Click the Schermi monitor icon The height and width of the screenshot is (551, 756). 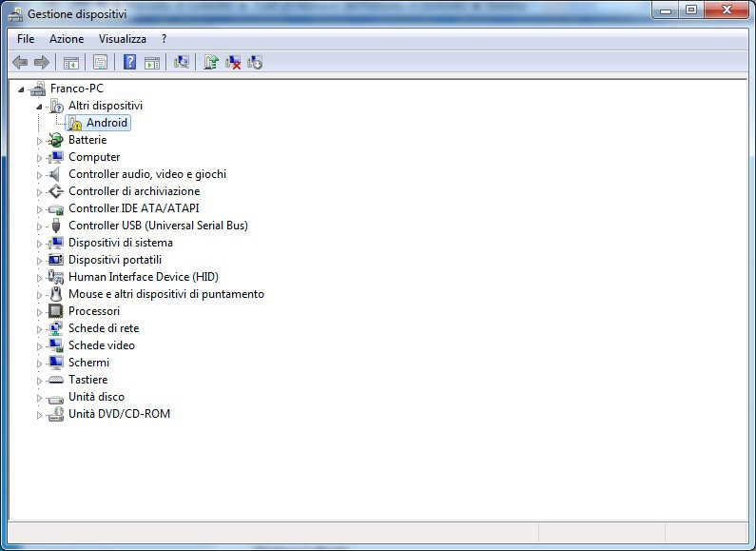[x=56, y=363]
